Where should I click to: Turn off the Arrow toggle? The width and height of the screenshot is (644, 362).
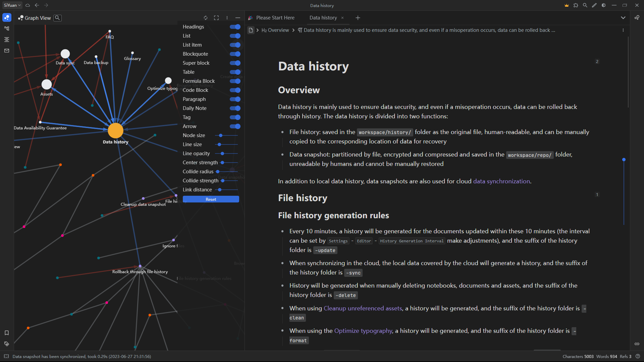[x=235, y=126]
